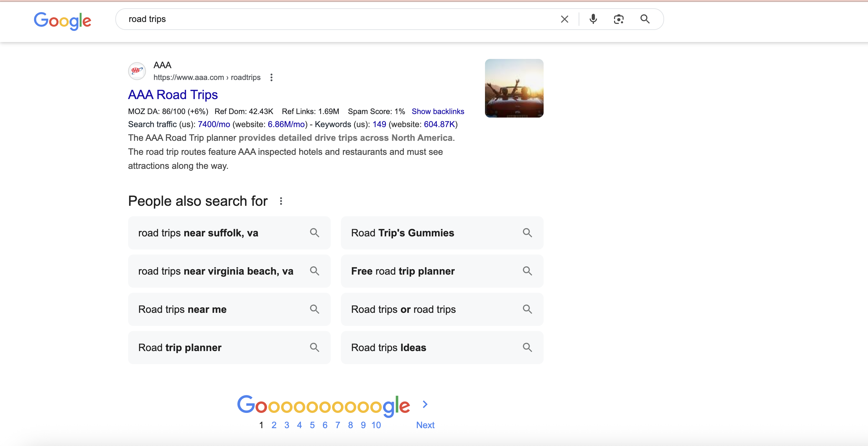Click the search icon in Road trips near me card

coord(315,309)
